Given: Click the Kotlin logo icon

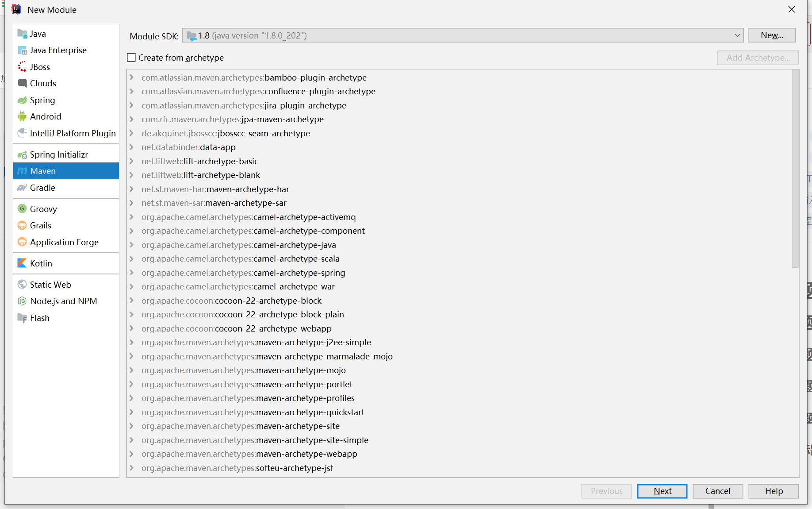Looking at the screenshot, I should click(x=22, y=263).
